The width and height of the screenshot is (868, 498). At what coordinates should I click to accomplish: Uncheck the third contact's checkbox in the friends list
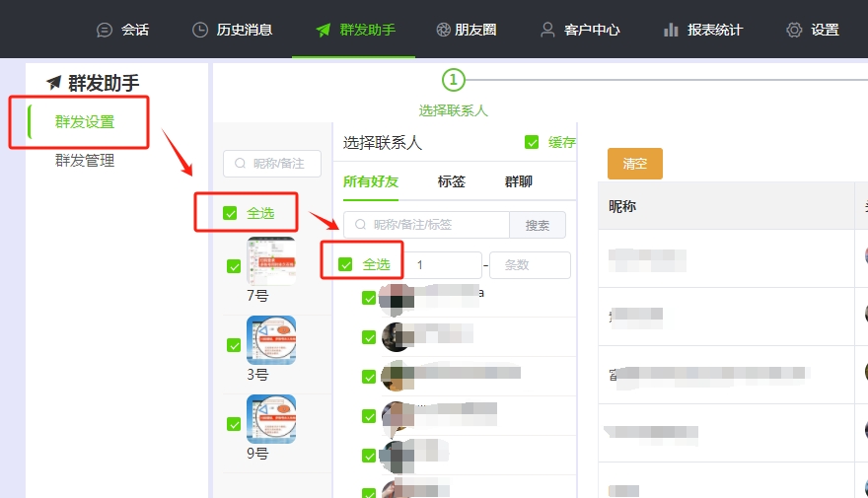click(x=369, y=377)
